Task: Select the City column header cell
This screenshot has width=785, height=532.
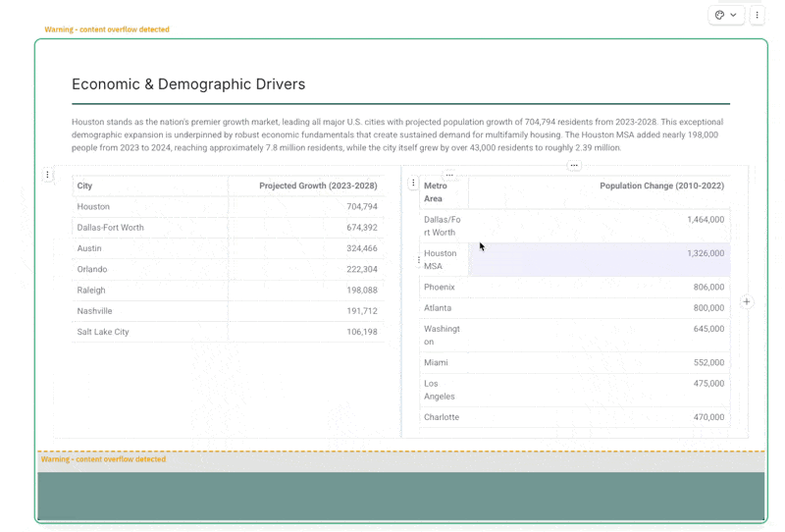Action: pos(149,186)
